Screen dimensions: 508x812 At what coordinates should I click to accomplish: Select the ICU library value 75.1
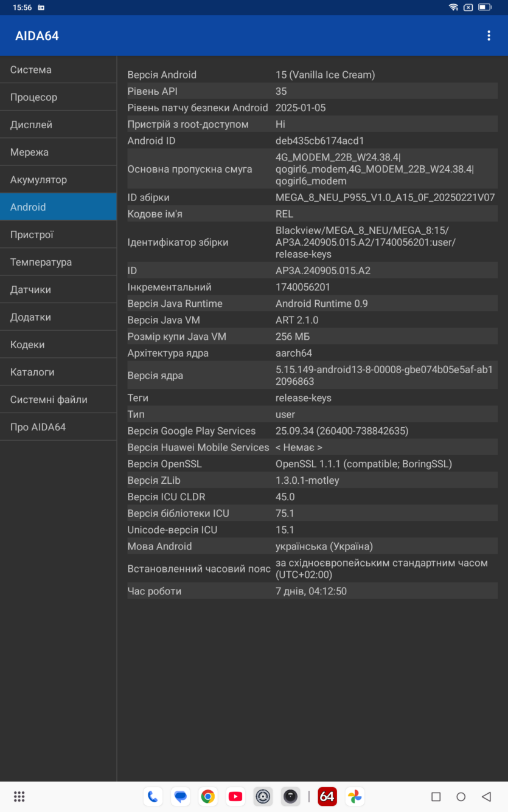285,513
